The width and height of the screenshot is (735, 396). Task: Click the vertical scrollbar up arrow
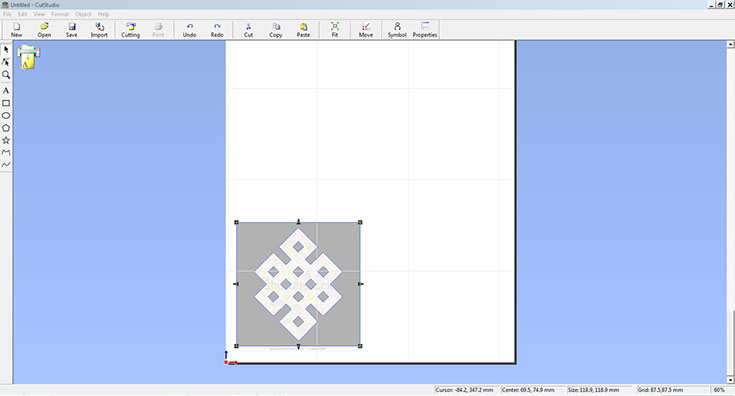pyautogui.click(x=730, y=44)
